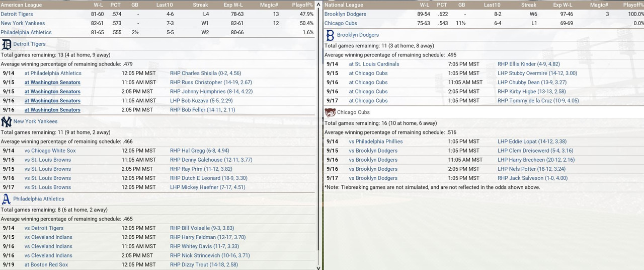Screen dimensions: 644x270
Task: Click New York Yankees section heading link
Action: click(x=35, y=121)
